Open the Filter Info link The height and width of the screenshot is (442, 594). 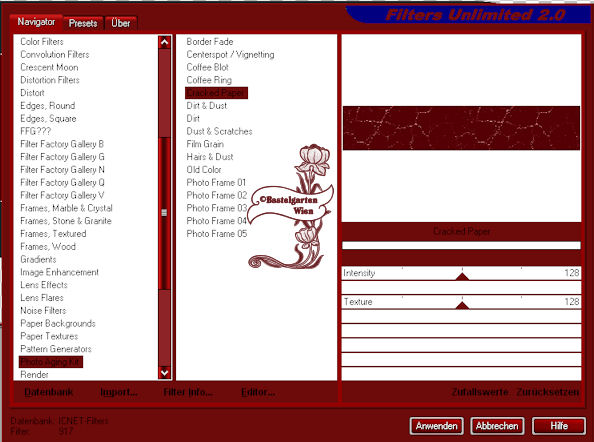(188, 392)
